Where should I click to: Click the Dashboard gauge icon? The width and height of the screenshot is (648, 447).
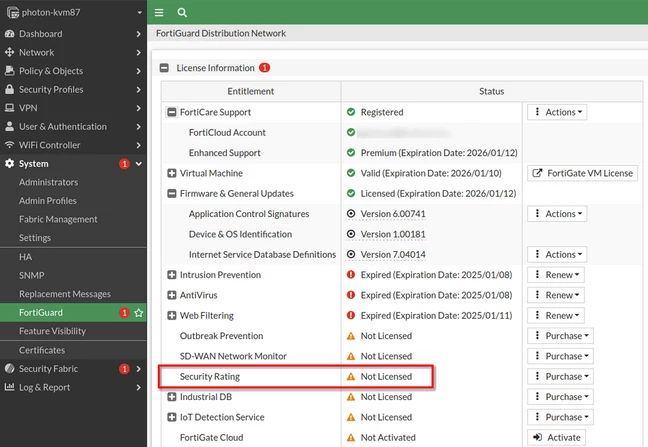tap(10, 34)
